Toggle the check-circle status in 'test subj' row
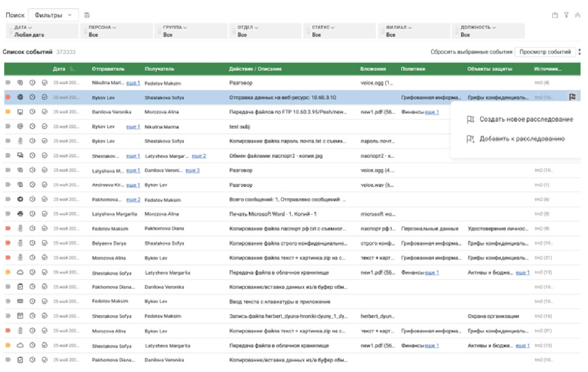588x372 pixels. point(45,126)
